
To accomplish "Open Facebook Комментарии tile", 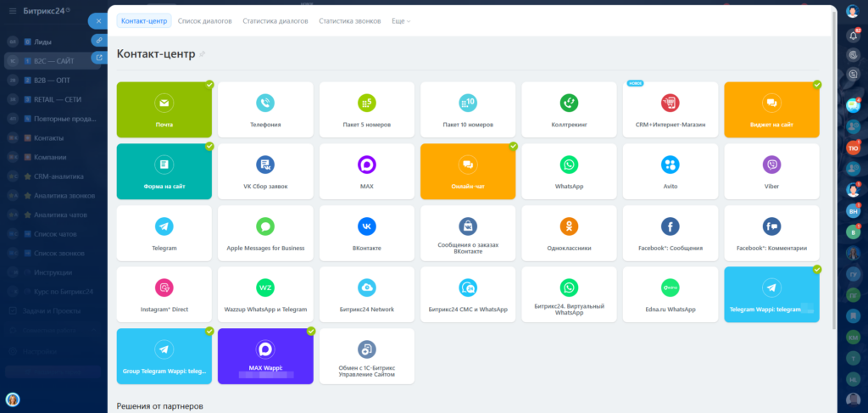I will (771, 233).
